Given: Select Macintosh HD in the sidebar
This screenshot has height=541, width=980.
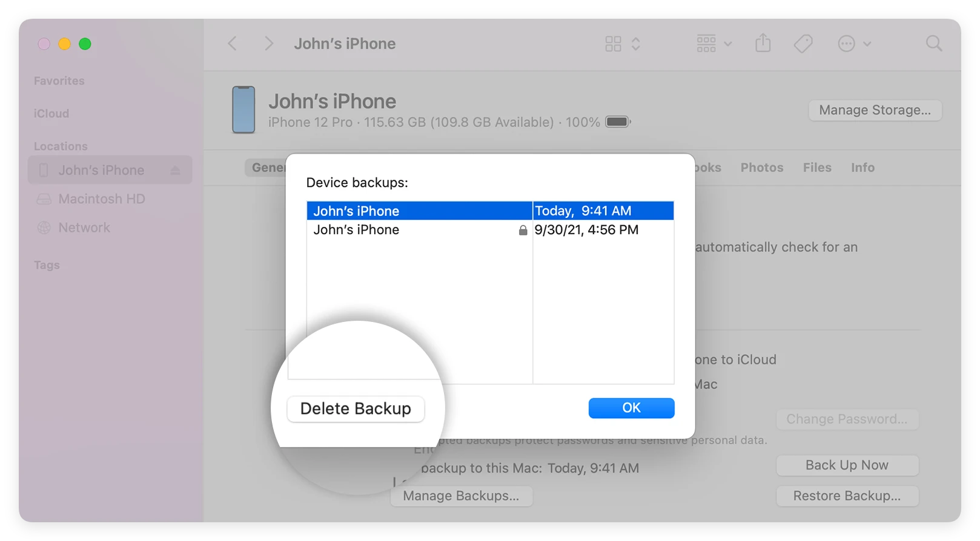Looking at the screenshot, I should point(102,198).
